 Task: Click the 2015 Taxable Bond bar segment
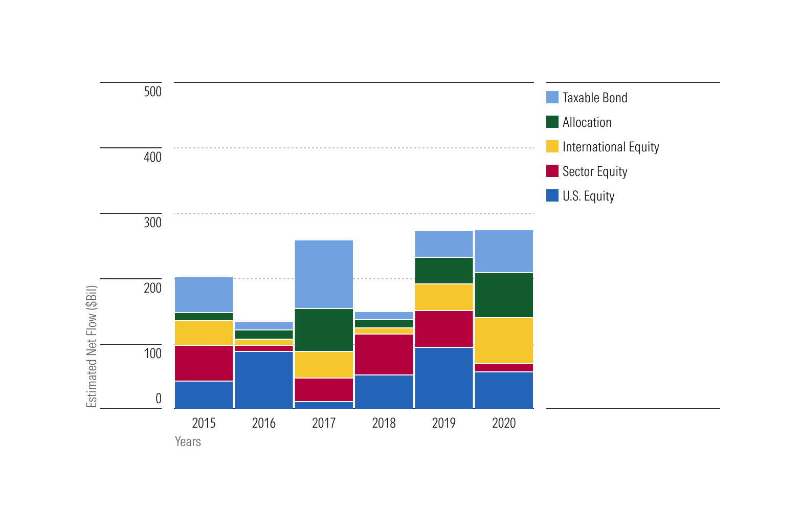click(x=204, y=295)
